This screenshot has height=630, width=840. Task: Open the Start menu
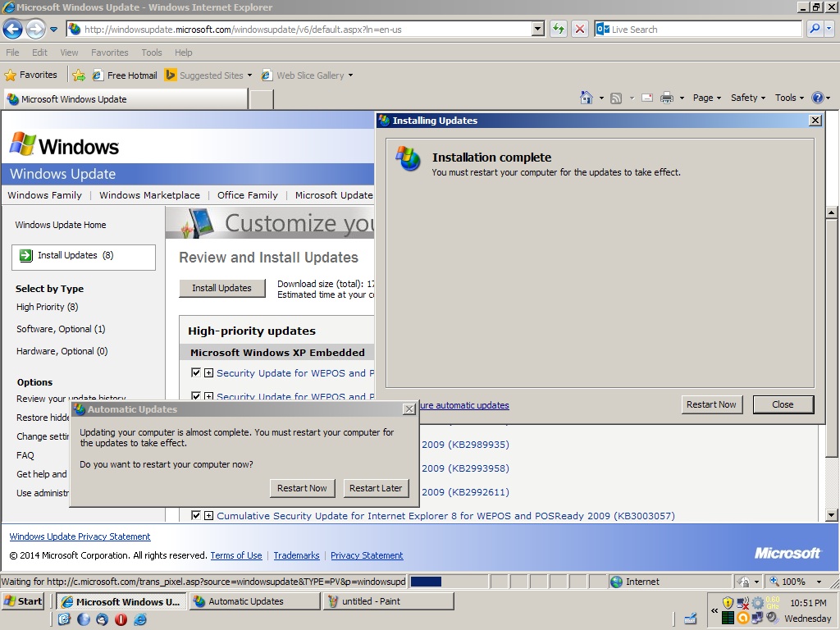point(22,601)
